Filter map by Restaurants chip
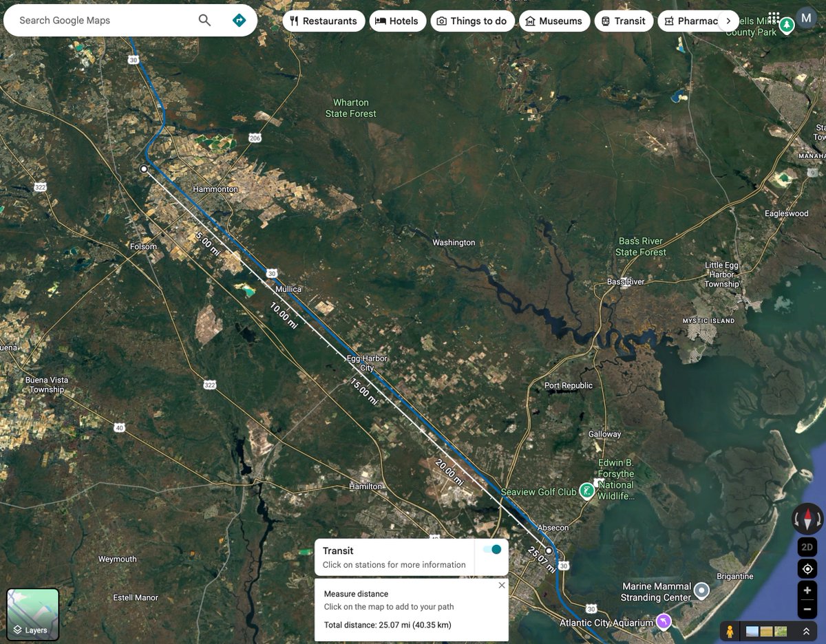This screenshot has height=644, width=826. pos(324,21)
